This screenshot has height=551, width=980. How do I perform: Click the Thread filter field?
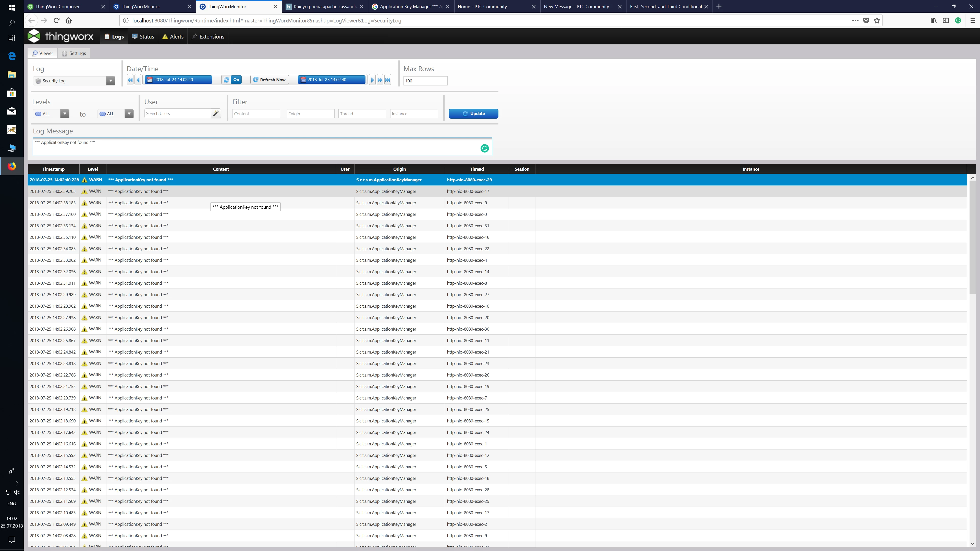[362, 114]
